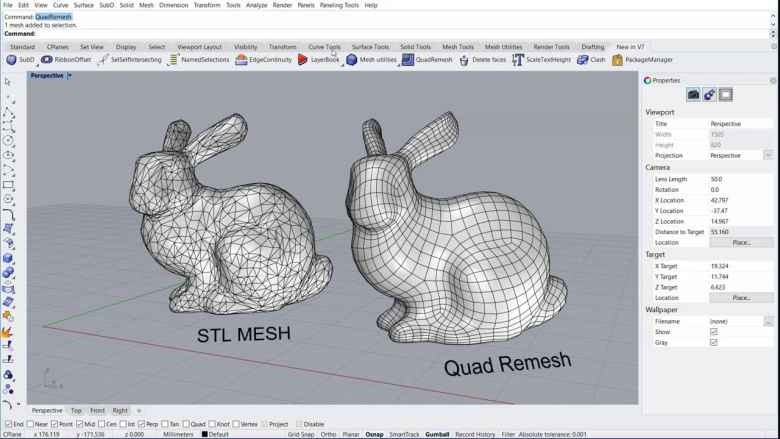Uncheck the Wallpaper Gray checkbox
Image resolution: width=780 pixels, height=439 pixels.
click(x=713, y=342)
